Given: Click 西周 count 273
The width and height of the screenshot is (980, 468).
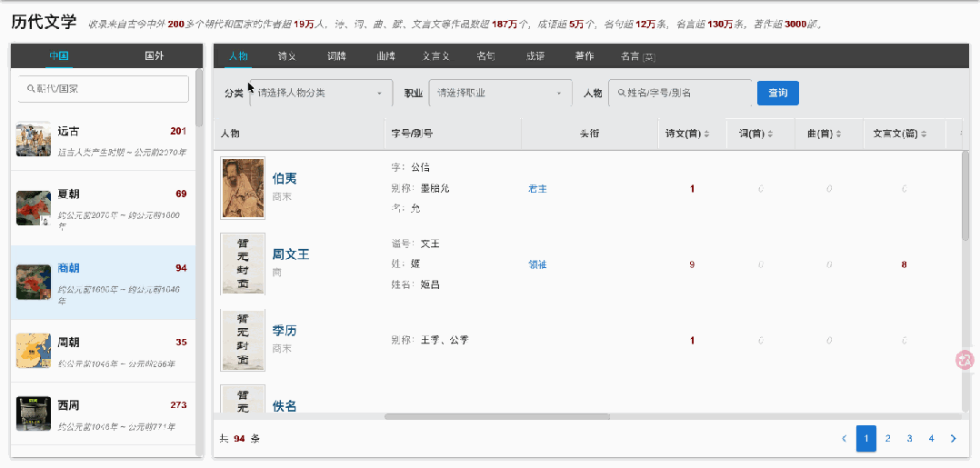Looking at the screenshot, I should coord(178,405).
